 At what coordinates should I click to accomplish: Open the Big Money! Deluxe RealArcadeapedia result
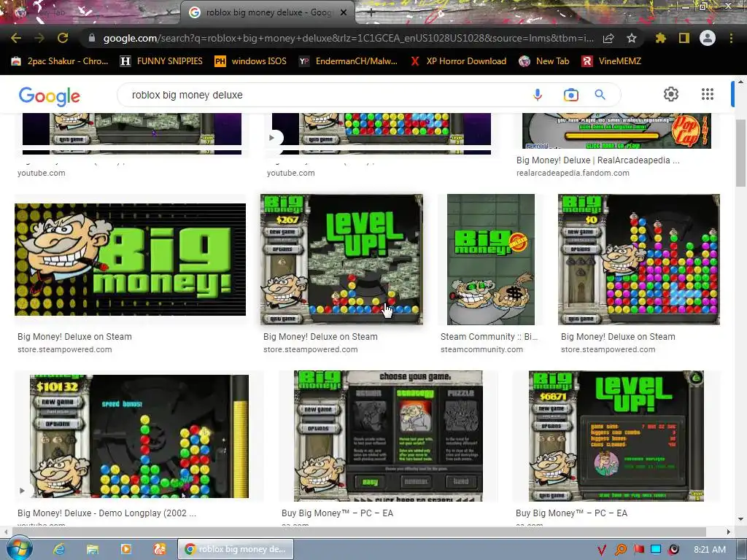pyautogui.click(x=598, y=160)
